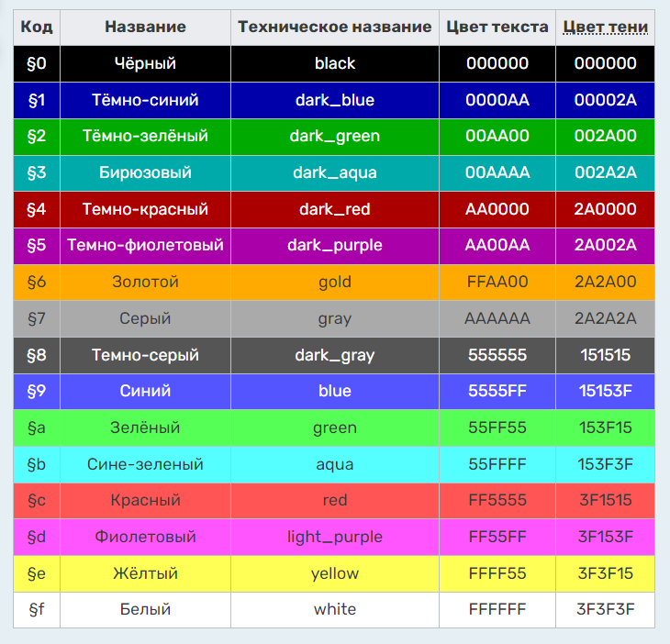Click the Техническое название column header

tap(335, 28)
